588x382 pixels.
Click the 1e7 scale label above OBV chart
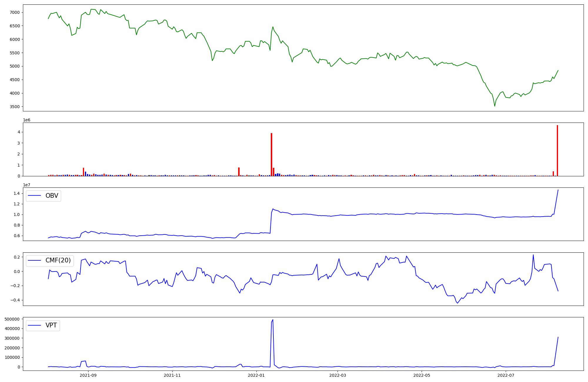click(27, 185)
